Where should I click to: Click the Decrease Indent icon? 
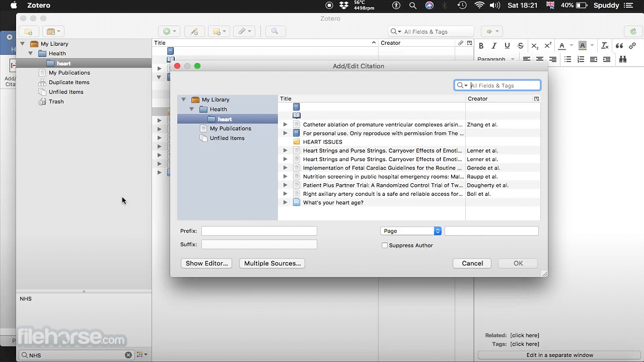point(594,59)
